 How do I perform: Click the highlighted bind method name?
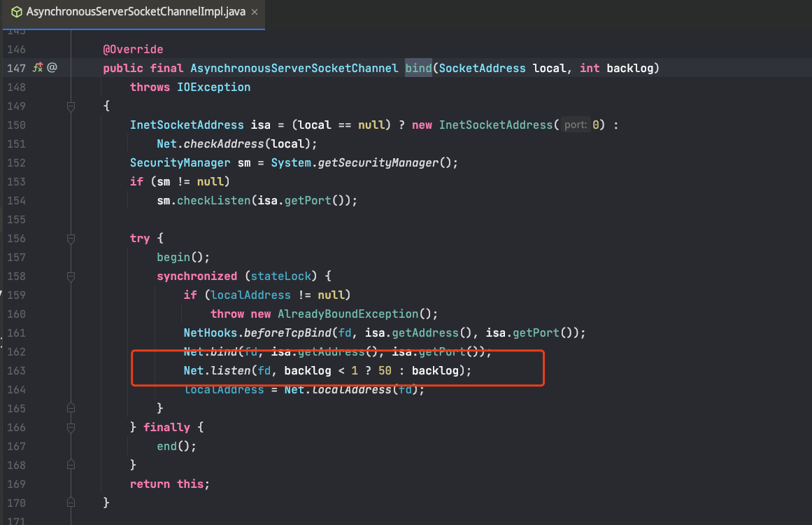pos(418,68)
